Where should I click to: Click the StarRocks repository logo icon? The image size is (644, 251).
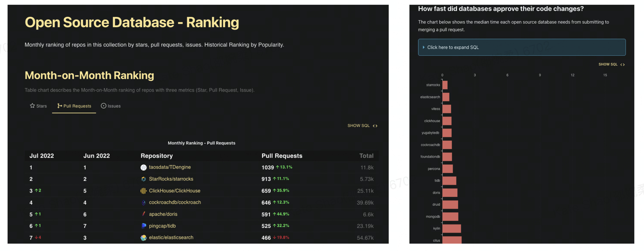point(143,179)
